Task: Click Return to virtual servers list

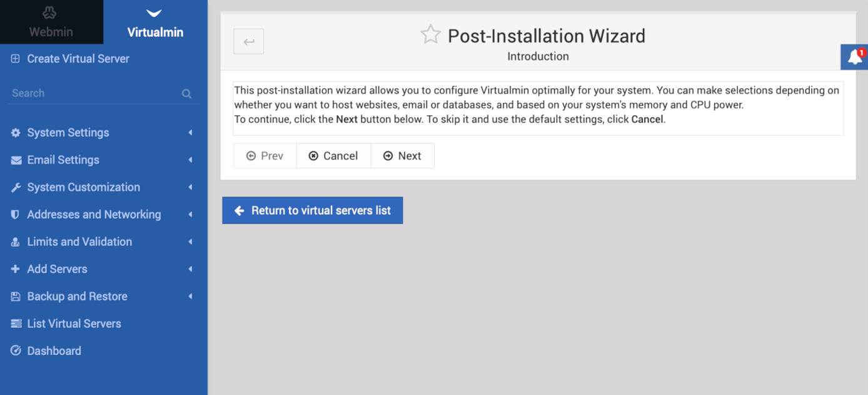Action: pyautogui.click(x=312, y=210)
